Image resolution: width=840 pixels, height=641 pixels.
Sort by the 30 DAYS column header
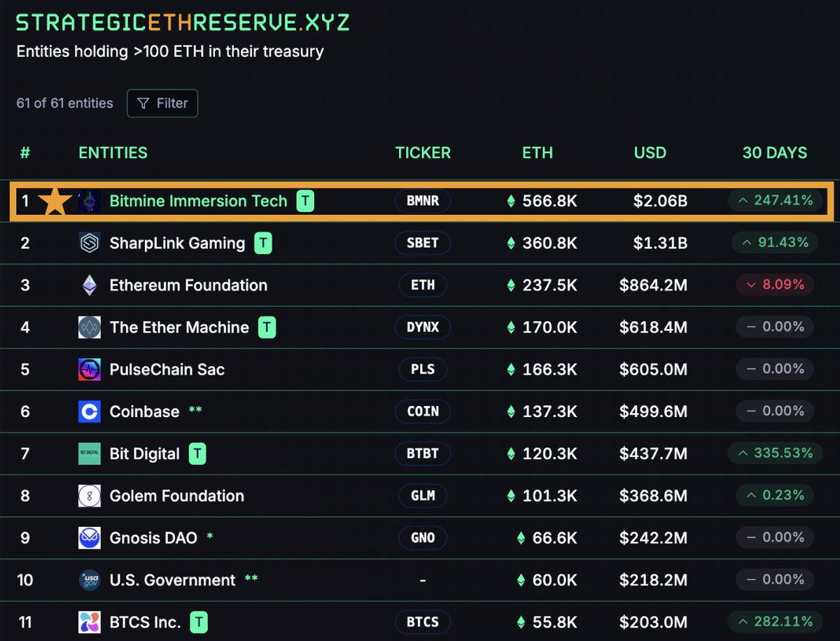[774, 153]
